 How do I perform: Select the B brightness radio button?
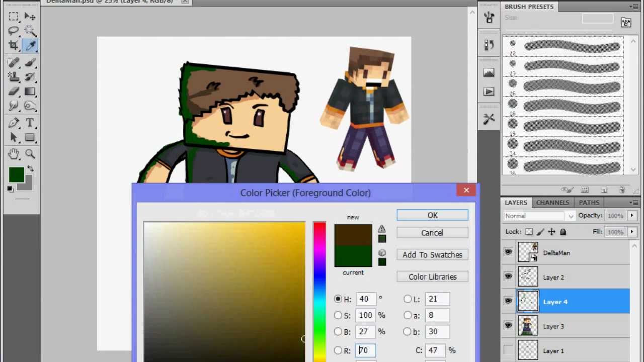338,331
